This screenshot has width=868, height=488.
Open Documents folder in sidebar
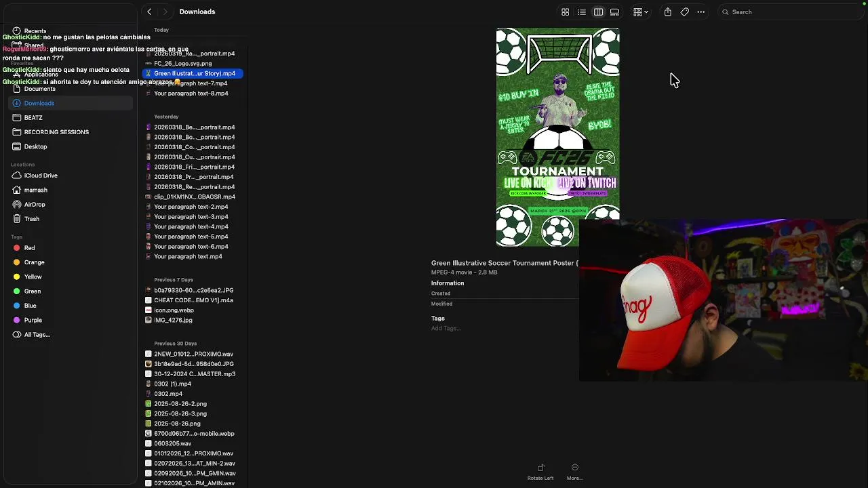39,89
